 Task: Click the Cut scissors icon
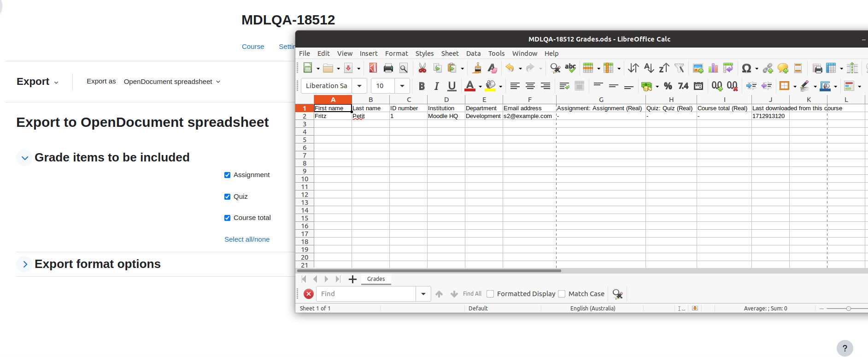422,68
